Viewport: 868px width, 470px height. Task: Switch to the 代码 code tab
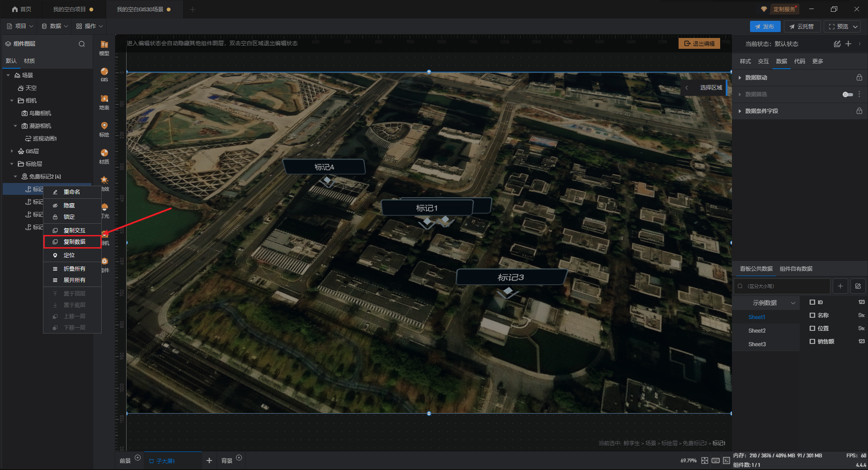click(x=800, y=61)
